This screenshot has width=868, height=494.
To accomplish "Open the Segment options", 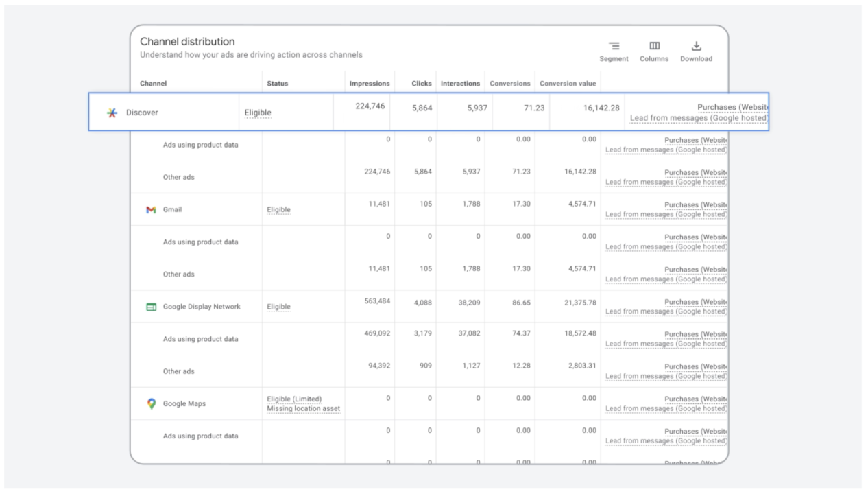I will (614, 49).
